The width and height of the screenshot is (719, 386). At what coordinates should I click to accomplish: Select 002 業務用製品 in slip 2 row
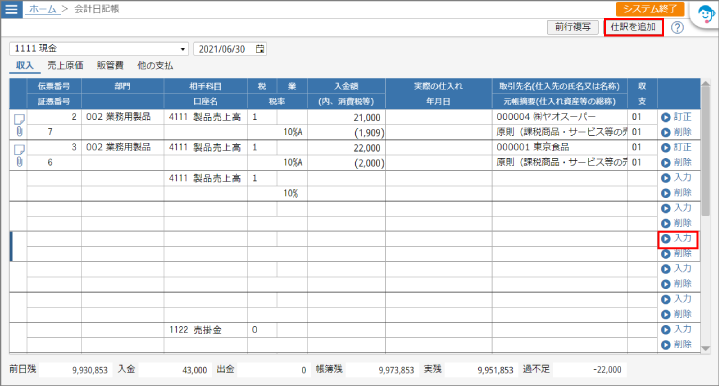pyautogui.click(x=122, y=117)
